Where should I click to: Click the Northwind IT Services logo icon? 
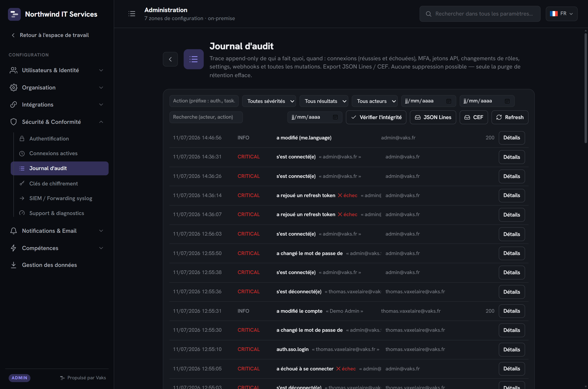[x=14, y=14]
